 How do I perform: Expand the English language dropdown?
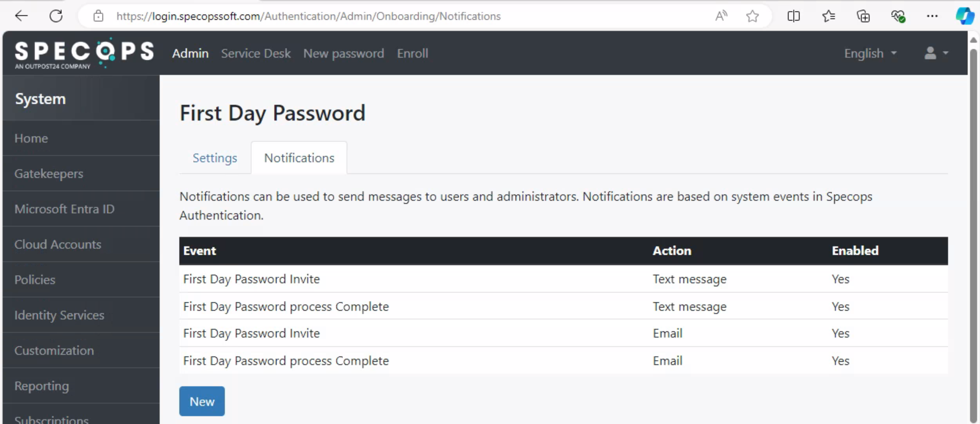(870, 53)
